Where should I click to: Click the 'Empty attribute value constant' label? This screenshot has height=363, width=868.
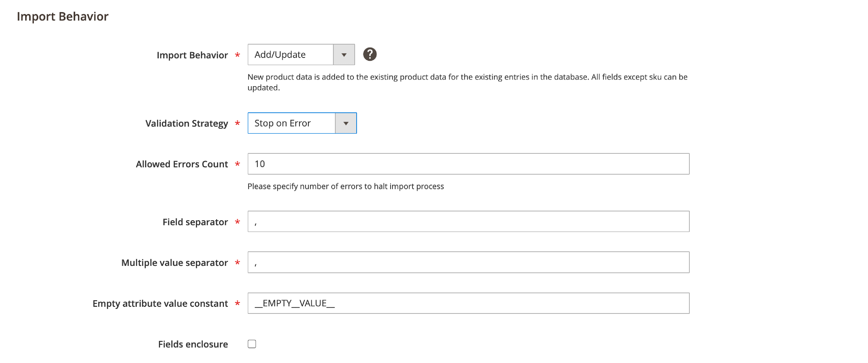160,304
